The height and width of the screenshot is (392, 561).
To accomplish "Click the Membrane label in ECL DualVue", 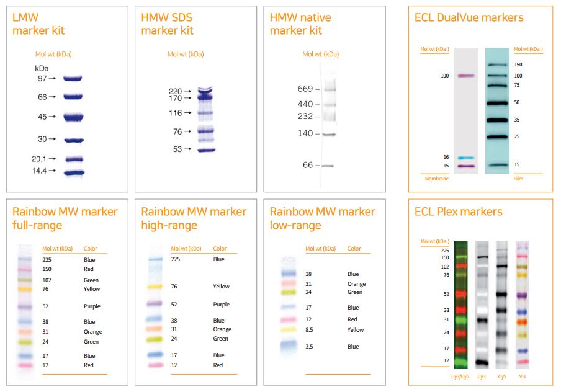I will tap(436, 179).
